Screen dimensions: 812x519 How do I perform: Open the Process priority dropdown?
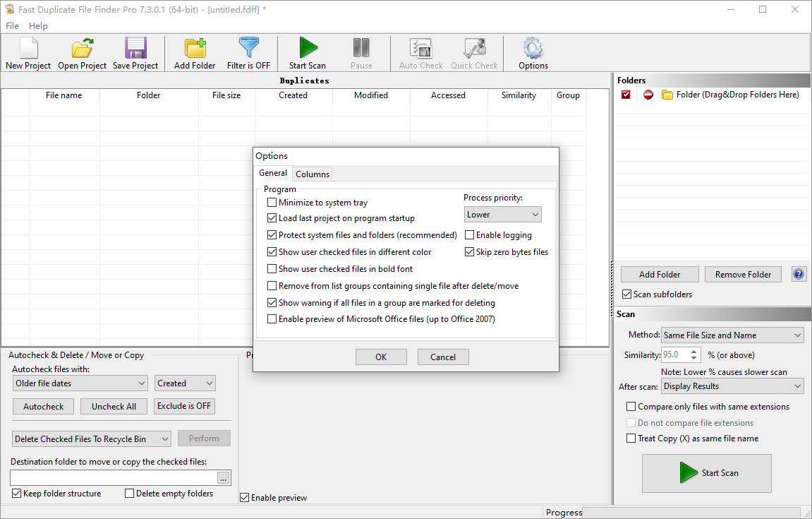[x=502, y=214]
